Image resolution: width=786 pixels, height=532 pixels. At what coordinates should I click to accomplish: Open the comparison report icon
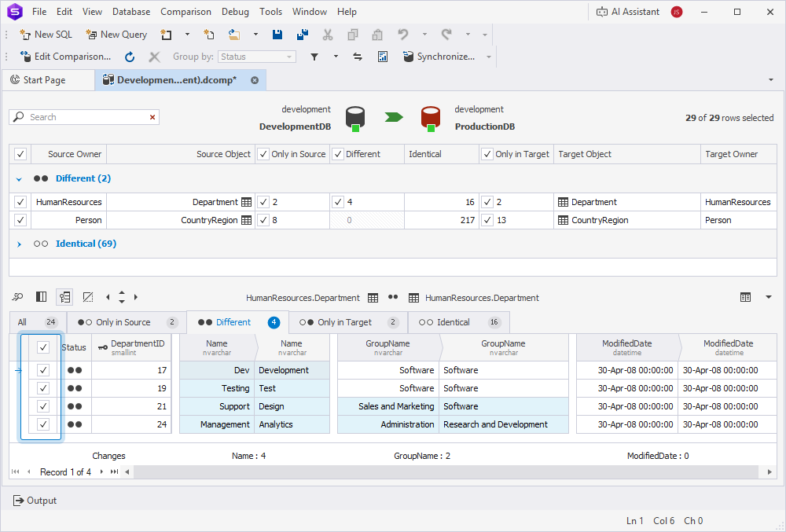coord(382,57)
